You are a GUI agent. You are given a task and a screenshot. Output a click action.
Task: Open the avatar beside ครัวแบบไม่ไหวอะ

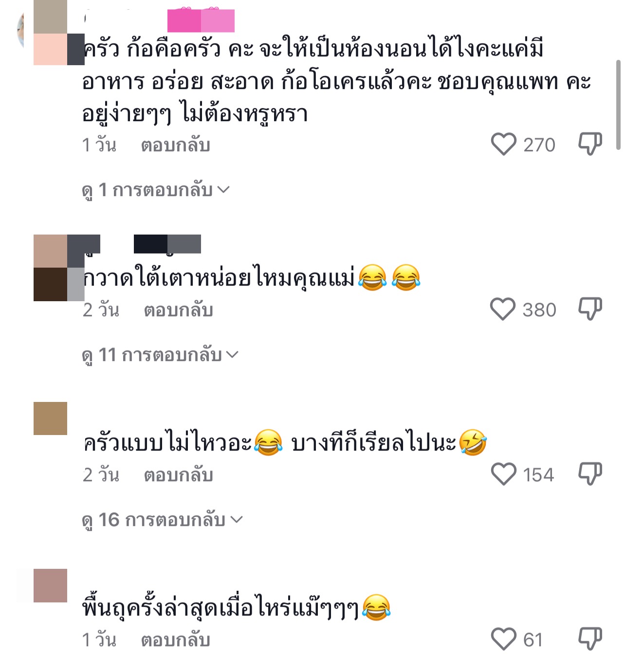point(51,418)
